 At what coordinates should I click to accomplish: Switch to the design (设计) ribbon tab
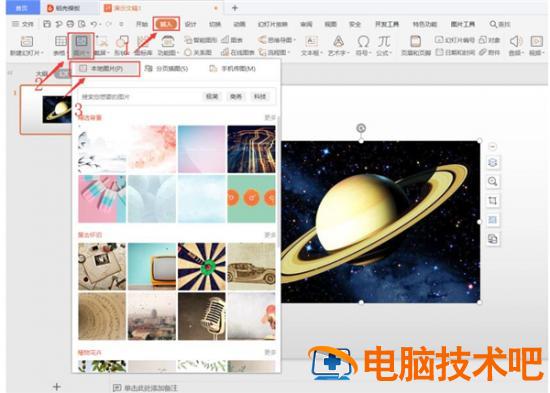coord(190,24)
